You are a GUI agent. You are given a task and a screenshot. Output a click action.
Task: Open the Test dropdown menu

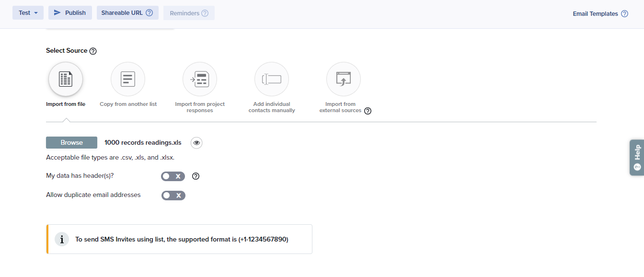click(x=28, y=13)
